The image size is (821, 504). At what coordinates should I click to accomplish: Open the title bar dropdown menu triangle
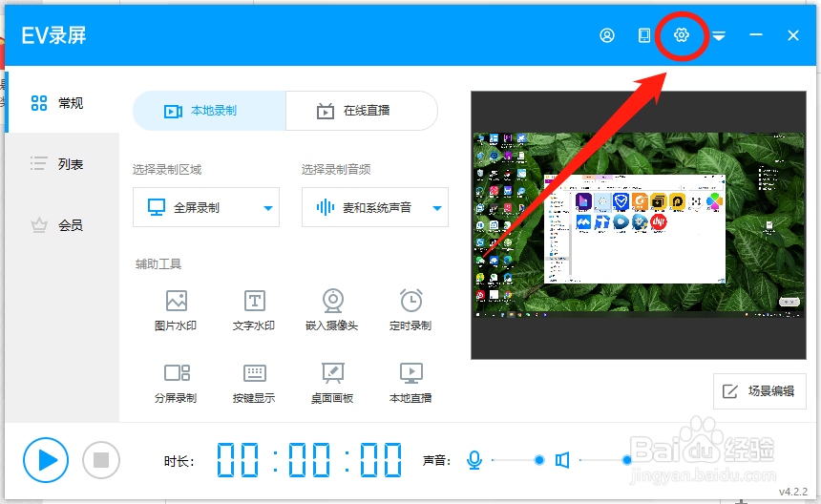click(x=719, y=35)
